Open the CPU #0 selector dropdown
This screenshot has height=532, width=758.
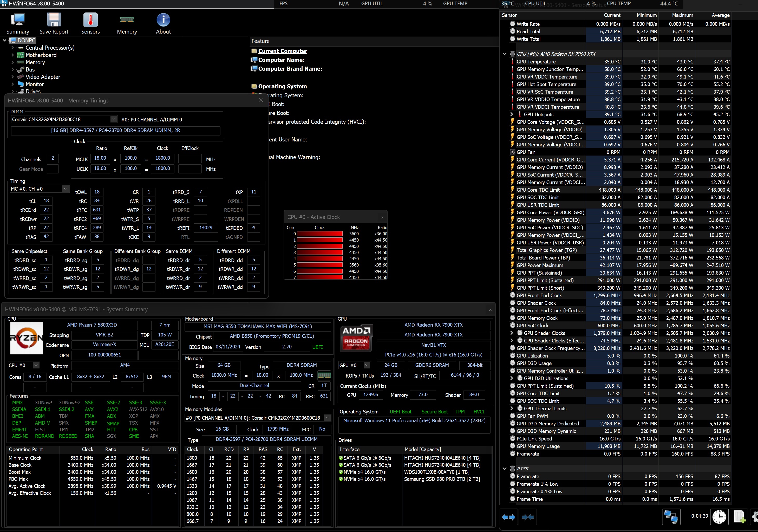36,365
